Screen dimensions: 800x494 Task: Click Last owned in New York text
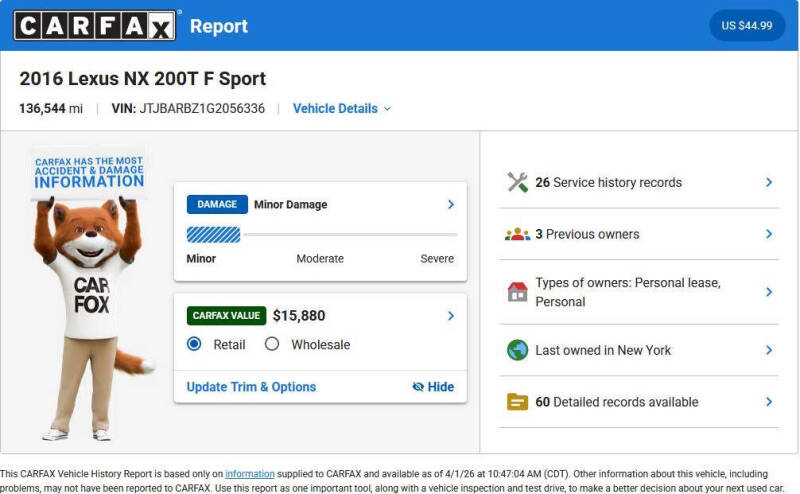[603, 350]
